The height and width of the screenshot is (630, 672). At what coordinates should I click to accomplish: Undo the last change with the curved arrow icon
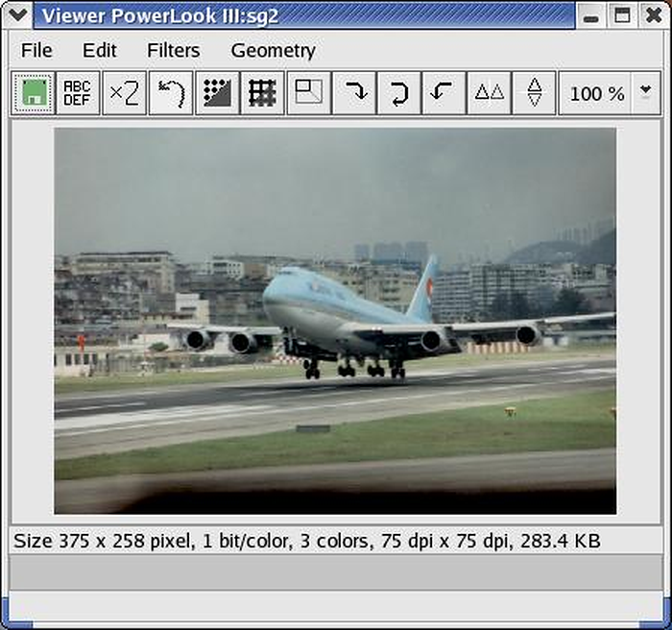(x=171, y=93)
